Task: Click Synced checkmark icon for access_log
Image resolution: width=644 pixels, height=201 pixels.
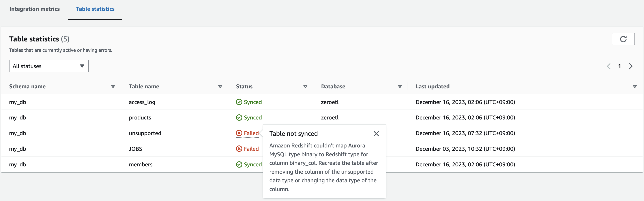Action: coord(239,102)
